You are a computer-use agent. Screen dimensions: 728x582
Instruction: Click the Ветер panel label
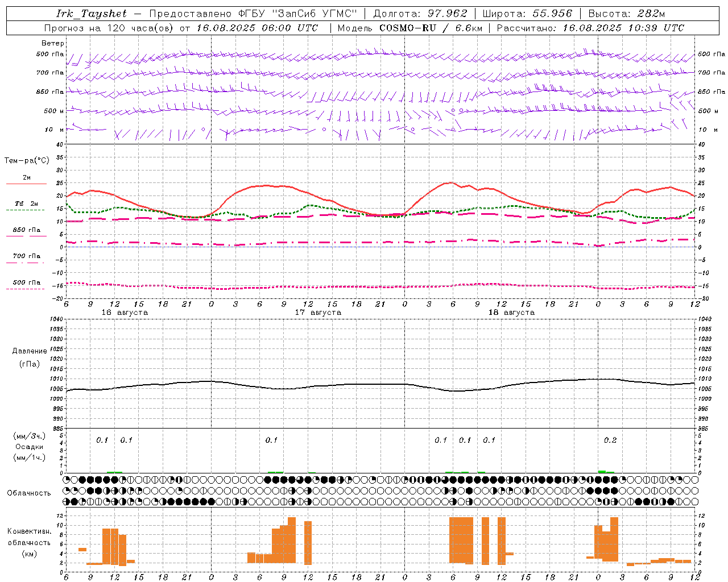tap(53, 43)
